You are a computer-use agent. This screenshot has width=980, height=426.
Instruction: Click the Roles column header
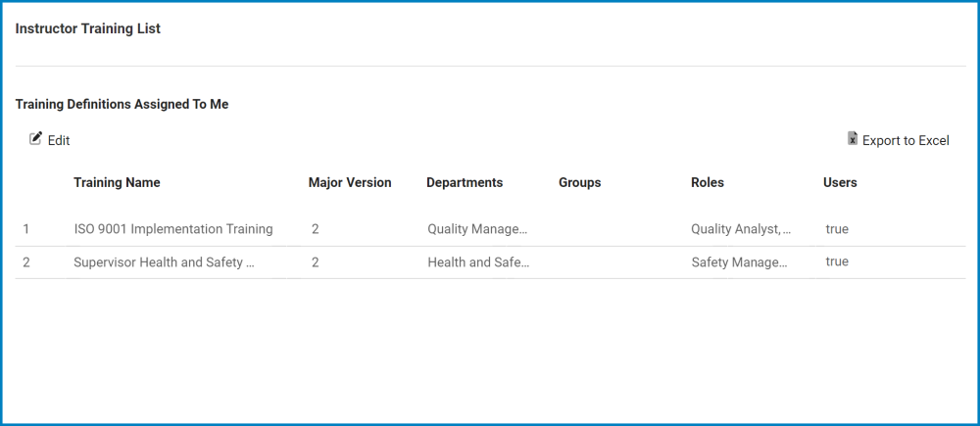(x=708, y=182)
